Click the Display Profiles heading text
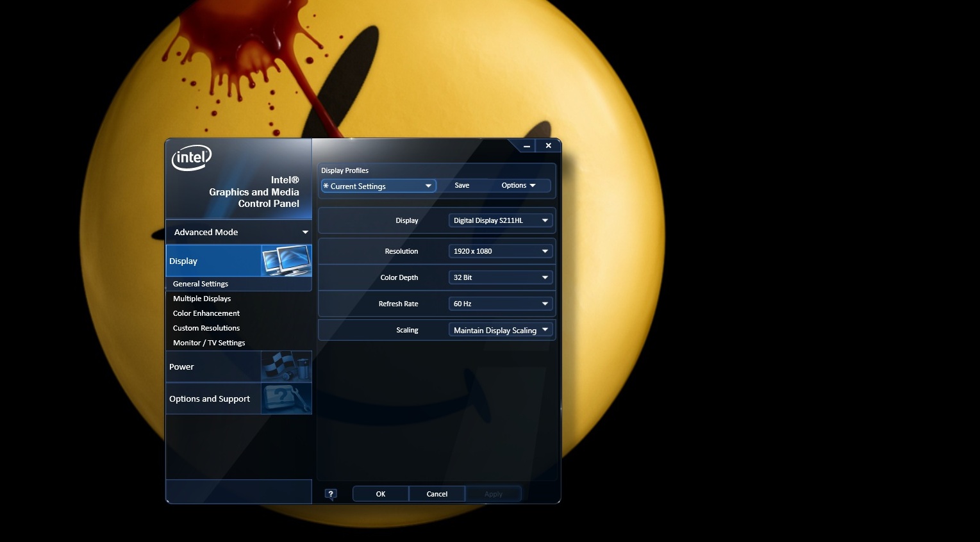 pyautogui.click(x=345, y=170)
